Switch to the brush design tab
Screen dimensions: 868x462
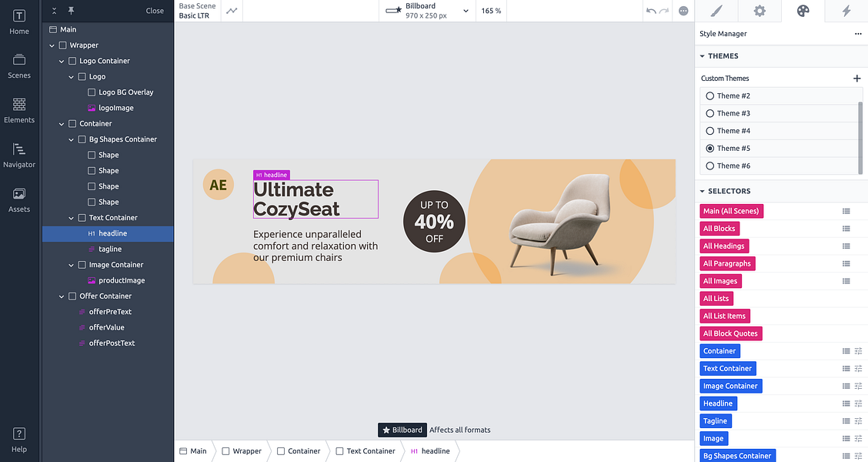click(716, 11)
